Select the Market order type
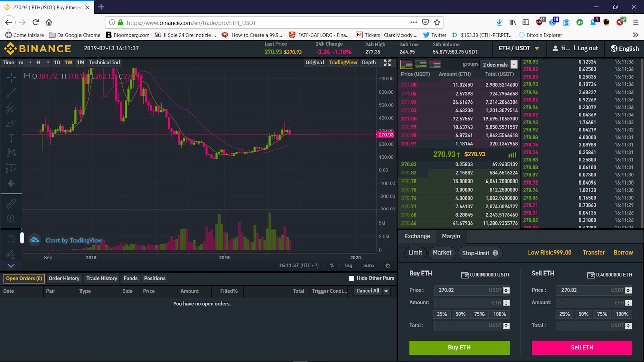This screenshot has height=362, width=644. click(442, 253)
